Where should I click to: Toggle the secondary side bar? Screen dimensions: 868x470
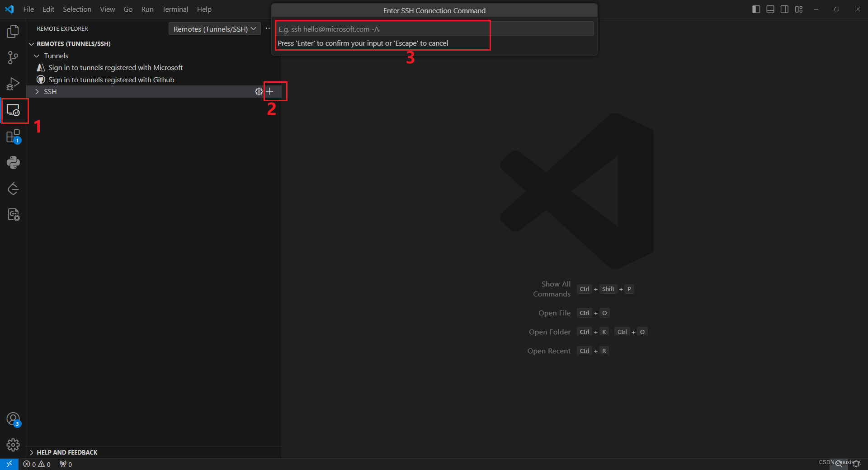click(785, 9)
